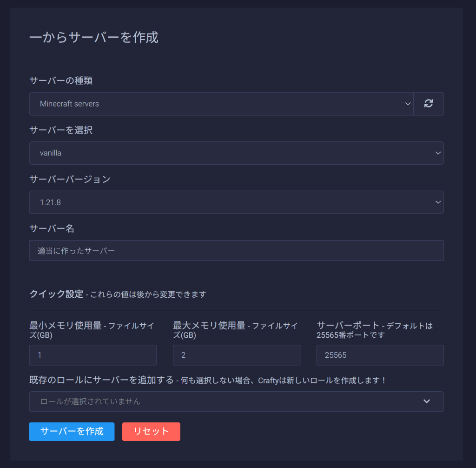Click the 一からサーバーを作成 page heading
Screen dimensions: 476x468
point(94,37)
